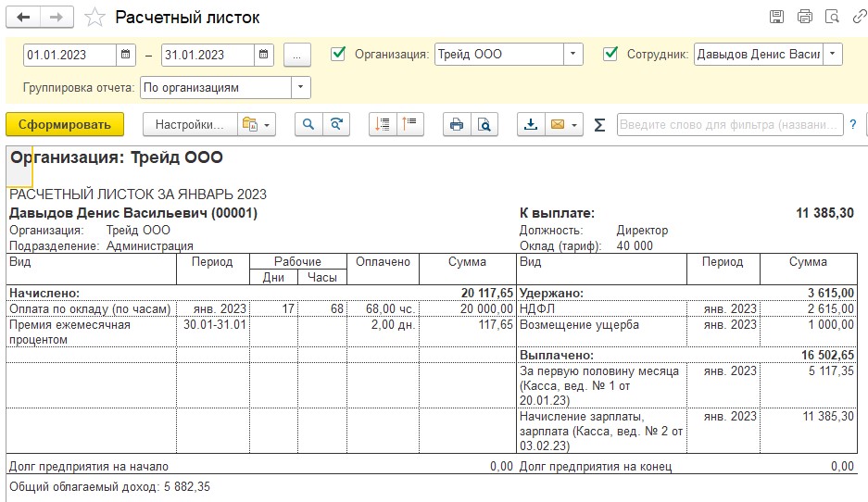
Task: Select Начислено total '20 117,65'
Action: [487, 294]
